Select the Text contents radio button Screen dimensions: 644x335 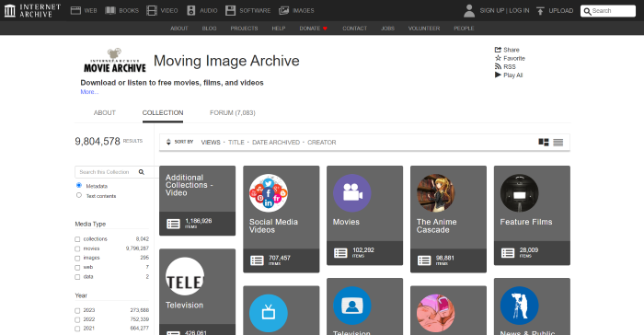click(x=79, y=195)
